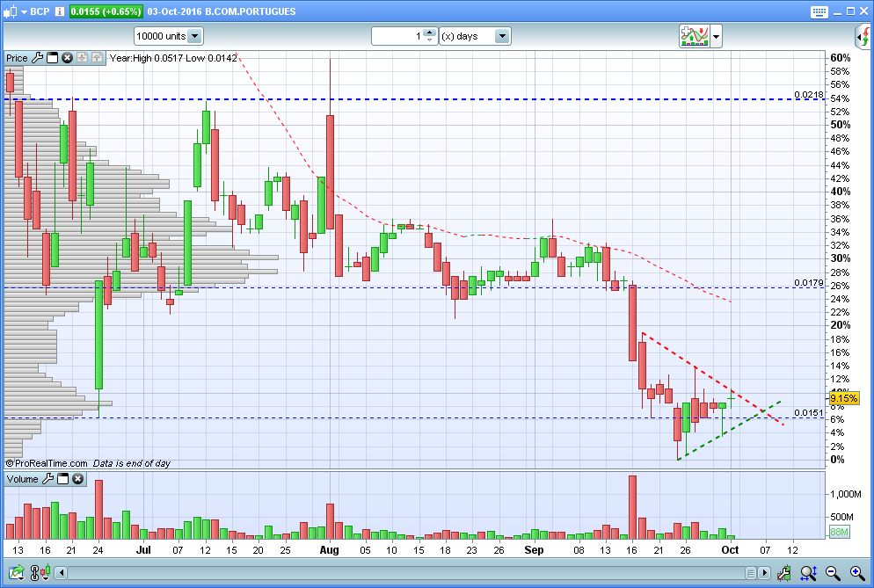Click the add indicator icon

(x=694, y=36)
